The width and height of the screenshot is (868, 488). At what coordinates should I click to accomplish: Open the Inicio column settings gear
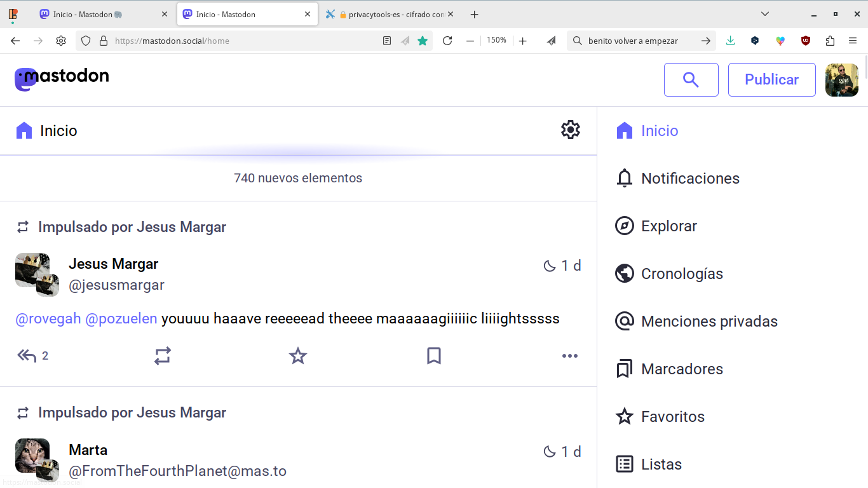click(x=570, y=130)
